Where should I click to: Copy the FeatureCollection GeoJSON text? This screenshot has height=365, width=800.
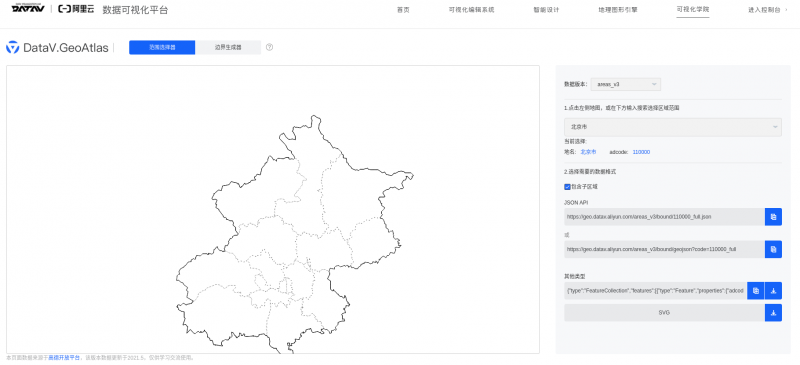756,290
